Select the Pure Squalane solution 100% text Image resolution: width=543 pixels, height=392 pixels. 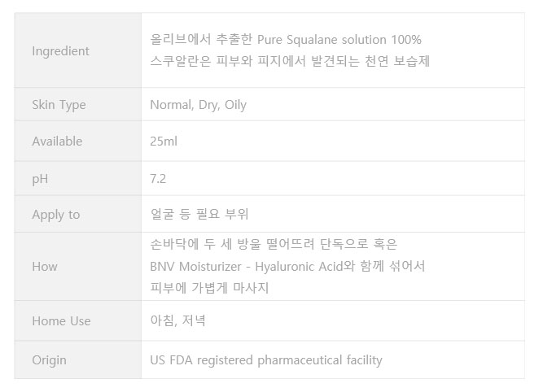pos(339,40)
